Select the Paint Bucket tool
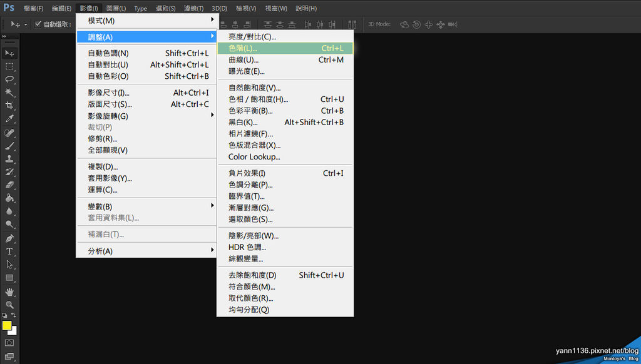The height and width of the screenshot is (364, 641). coord(9,198)
